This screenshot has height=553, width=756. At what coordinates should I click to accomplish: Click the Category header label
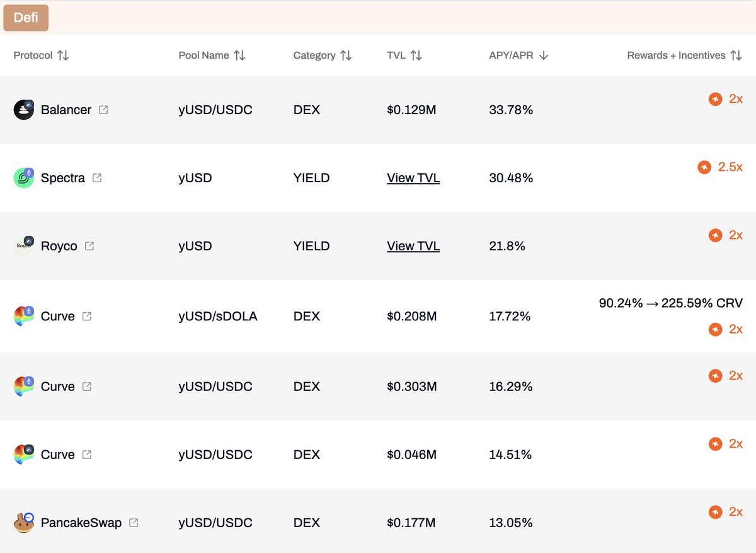point(314,55)
